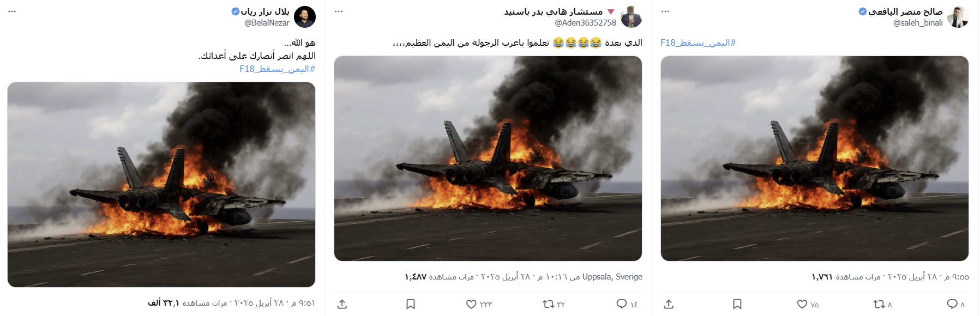Share the saleh_binali tweet

coord(669,304)
